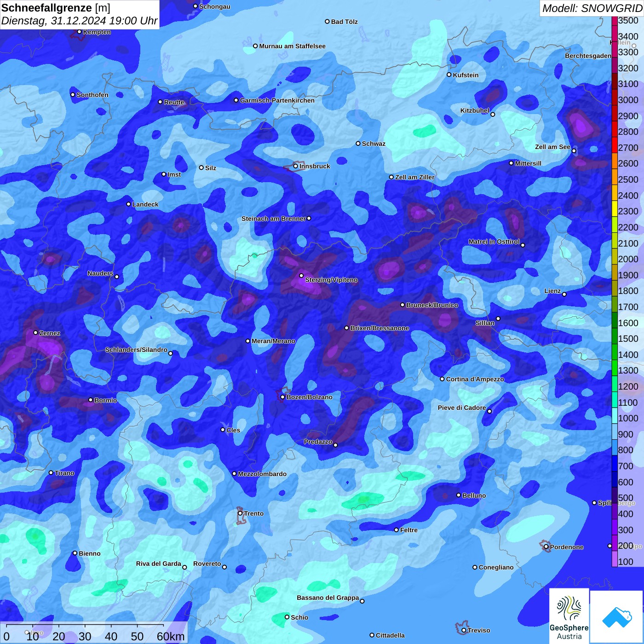Viewport: 644px width, 644px height.
Task: Click the 'Predazzo' label
Action: click(318, 442)
